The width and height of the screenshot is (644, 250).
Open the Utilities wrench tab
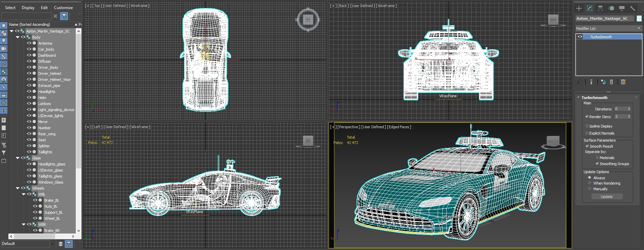tap(633, 8)
